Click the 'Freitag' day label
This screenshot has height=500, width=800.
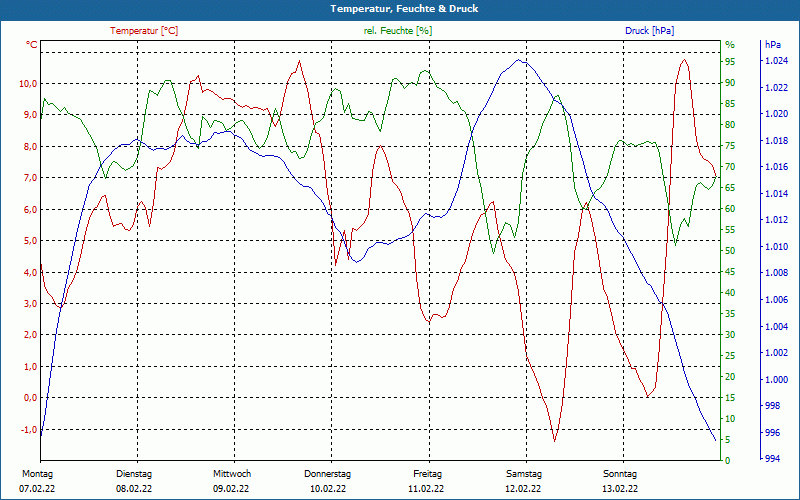(x=428, y=474)
